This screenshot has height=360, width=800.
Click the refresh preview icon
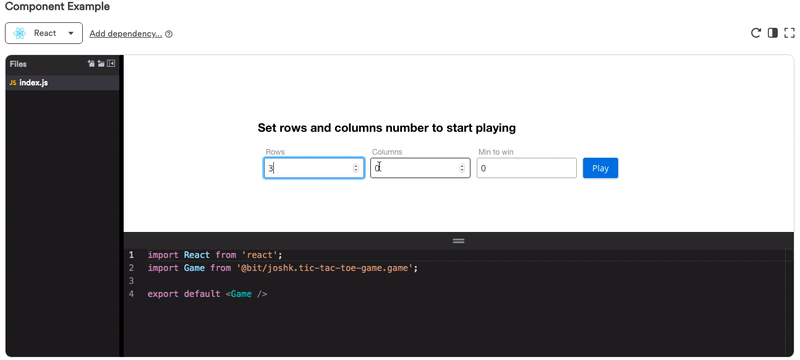(756, 33)
